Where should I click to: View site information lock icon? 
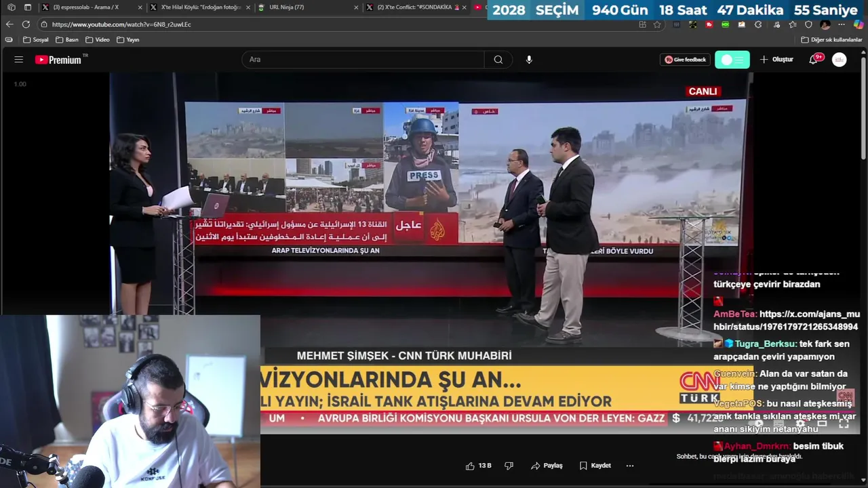tap(44, 24)
